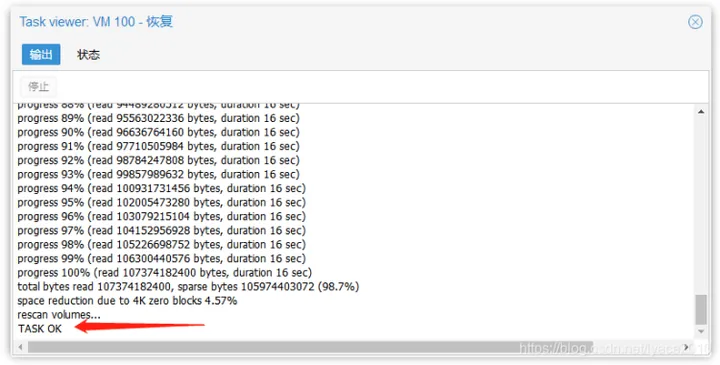The width and height of the screenshot is (720, 365).
Task: Click the horizontal scrollbar right arrow
Action: (687, 347)
